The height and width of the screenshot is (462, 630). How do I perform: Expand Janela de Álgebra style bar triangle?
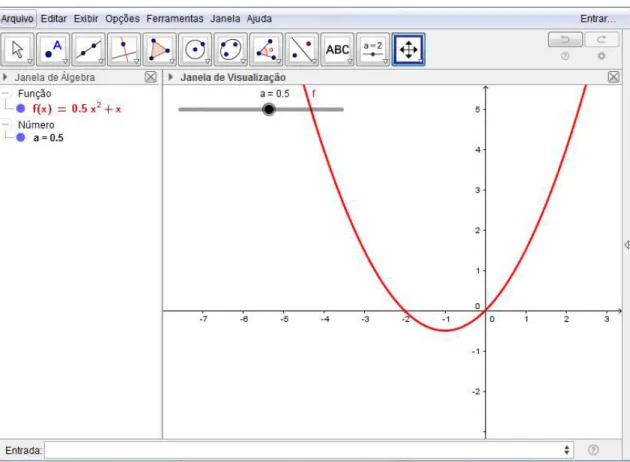coord(5,77)
